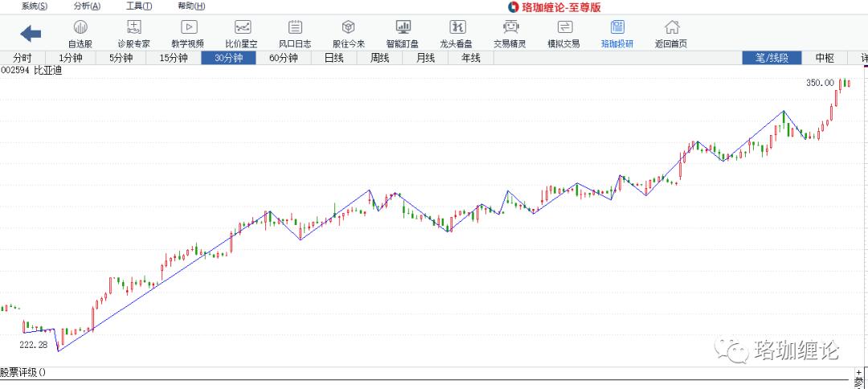Toggle the 笔/线段 overlay button
868x389 pixels.
click(772, 58)
